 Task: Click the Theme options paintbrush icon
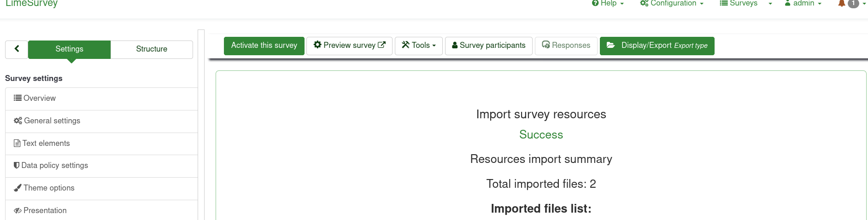tap(18, 188)
